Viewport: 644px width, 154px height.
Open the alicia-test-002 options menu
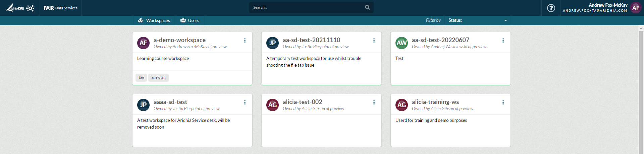pyautogui.click(x=374, y=102)
